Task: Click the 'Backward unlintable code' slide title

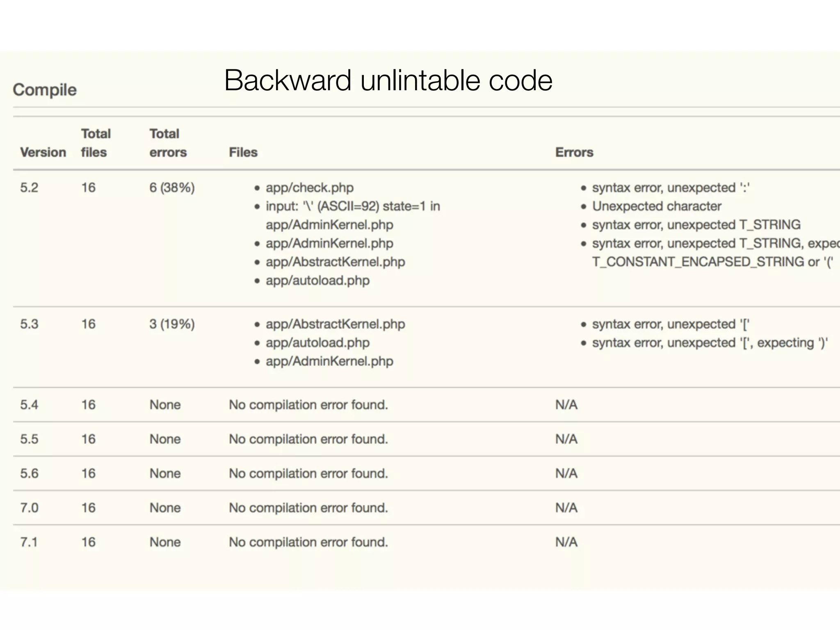Action: [388, 80]
